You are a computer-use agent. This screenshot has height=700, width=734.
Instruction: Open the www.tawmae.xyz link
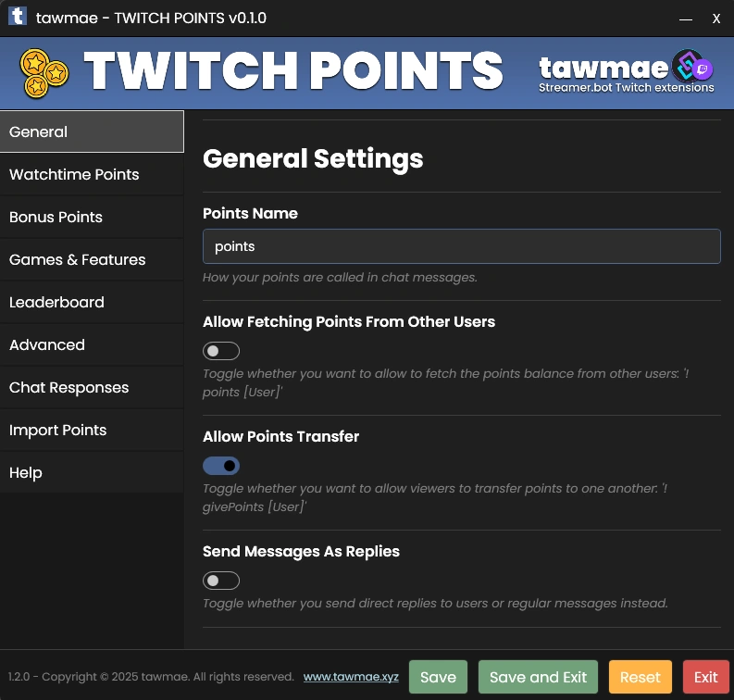click(351, 677)
